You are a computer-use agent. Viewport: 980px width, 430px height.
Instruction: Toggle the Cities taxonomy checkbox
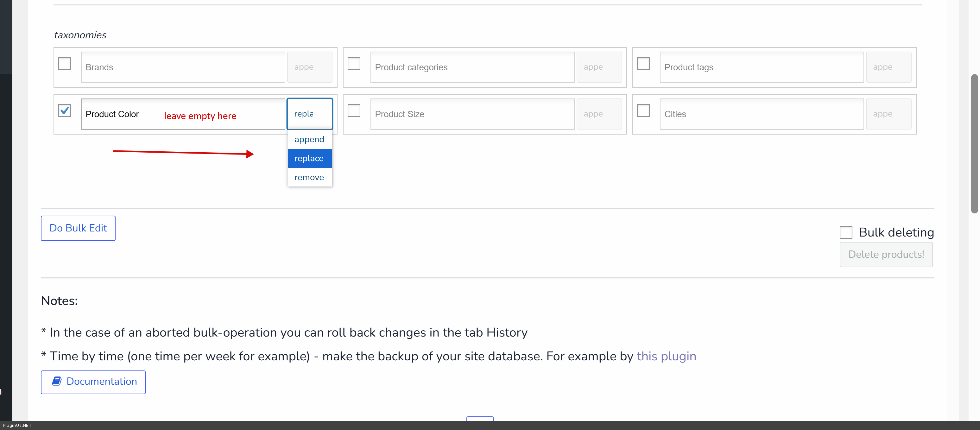click(643, 111)
